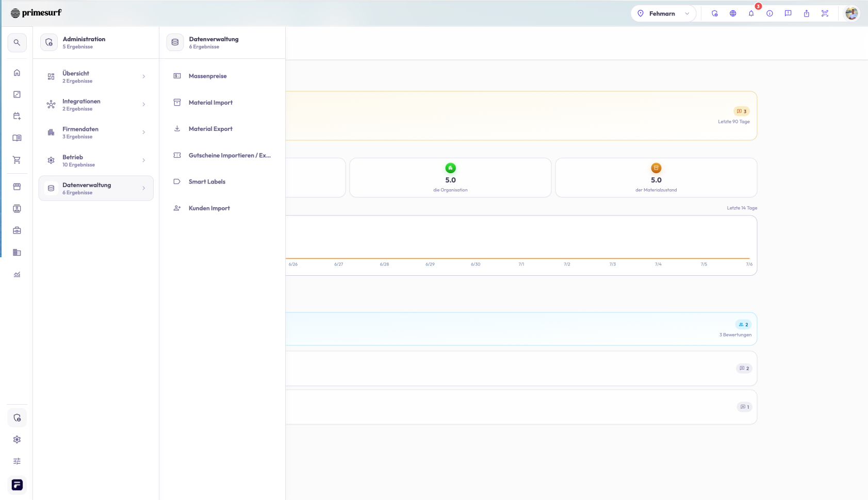Open Material Export
868x500 pixels.
[222, 129]
